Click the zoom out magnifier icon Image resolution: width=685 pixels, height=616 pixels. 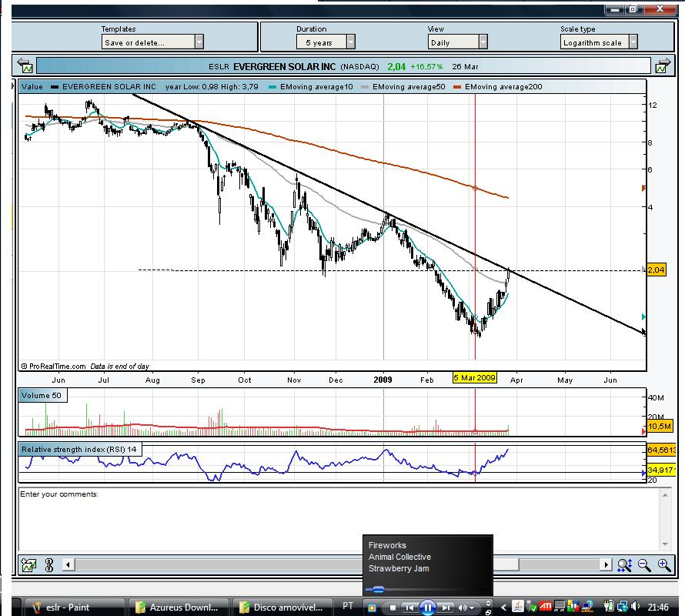coord(644,565)
